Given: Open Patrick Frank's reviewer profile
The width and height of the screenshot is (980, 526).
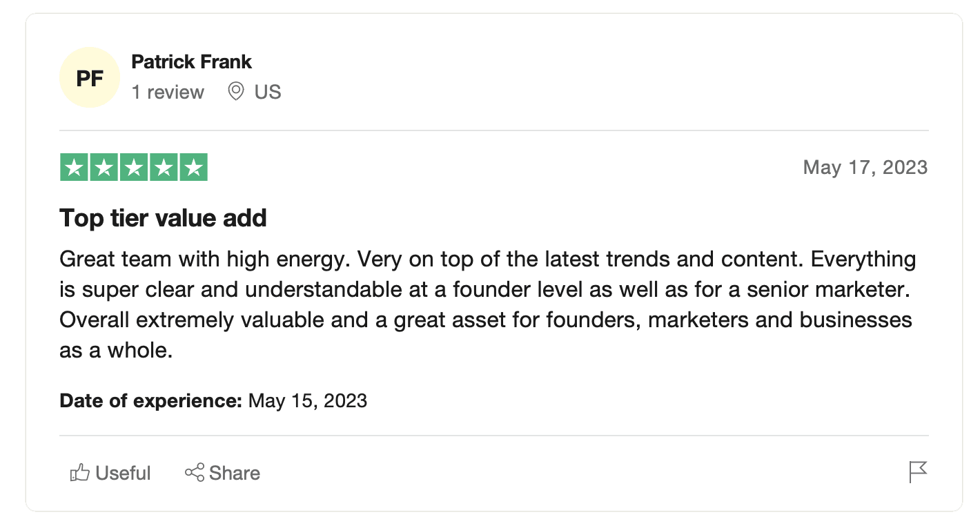Looking at the screenshot, I should pyautogui.click(x=191, y=62).
